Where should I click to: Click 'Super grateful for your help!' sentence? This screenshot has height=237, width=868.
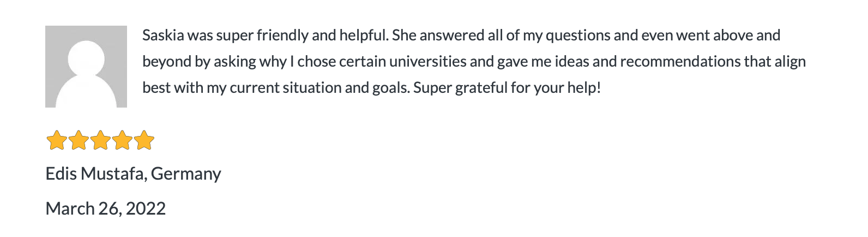click(507, 88)
